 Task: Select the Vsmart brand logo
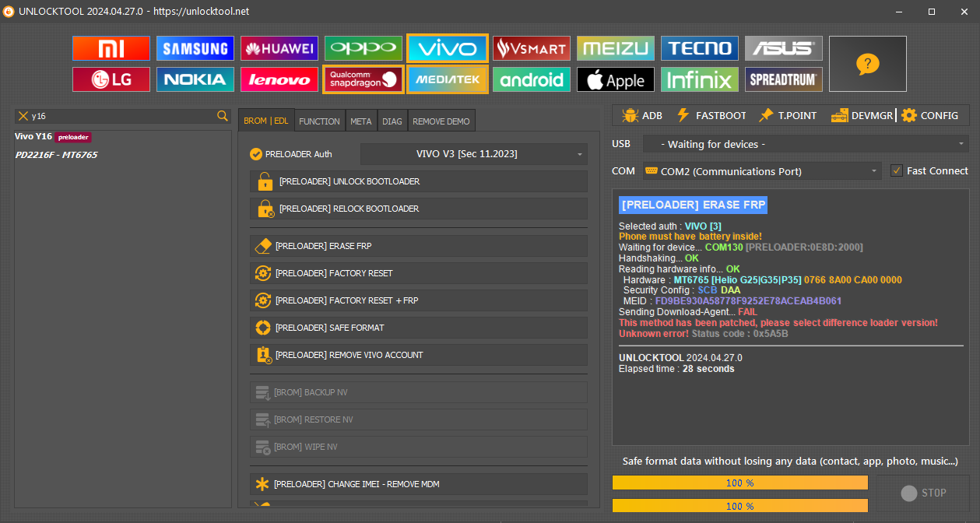point(532,48)
